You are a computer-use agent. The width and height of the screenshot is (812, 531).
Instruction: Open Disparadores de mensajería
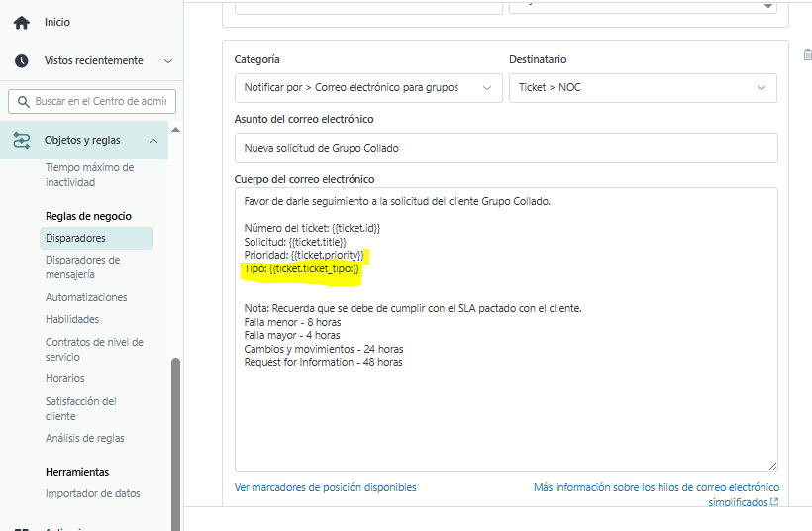[x=82, y=266]
